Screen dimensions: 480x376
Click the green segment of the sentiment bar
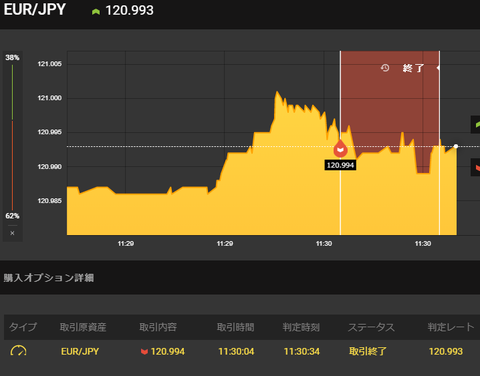[12, 92]
